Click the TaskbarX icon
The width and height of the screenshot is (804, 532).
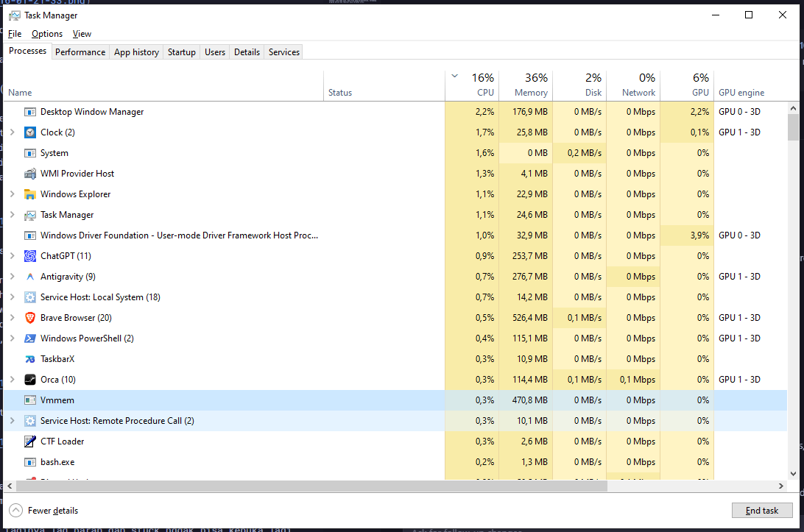[30, 359]
